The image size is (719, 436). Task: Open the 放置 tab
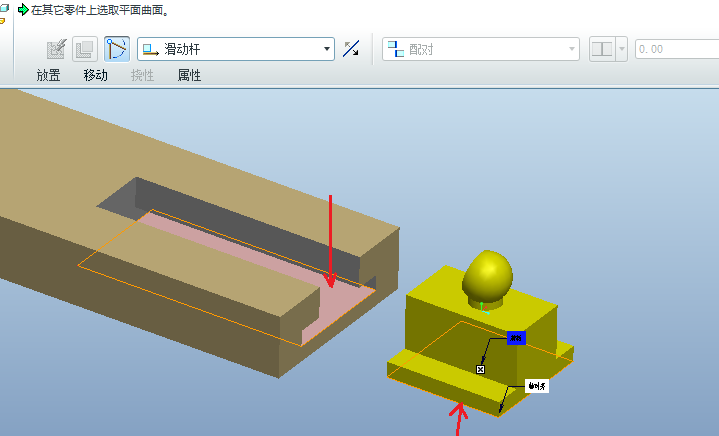[48, 75]
